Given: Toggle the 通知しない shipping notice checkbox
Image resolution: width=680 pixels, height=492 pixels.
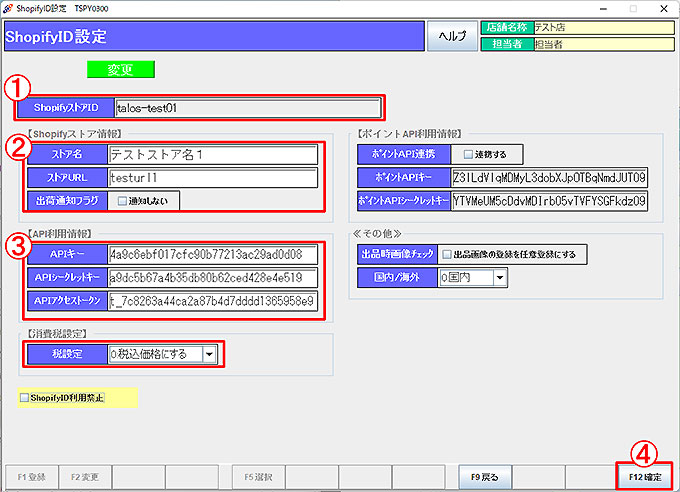Looking at the screenshot, I should click(x=122, y=201).
